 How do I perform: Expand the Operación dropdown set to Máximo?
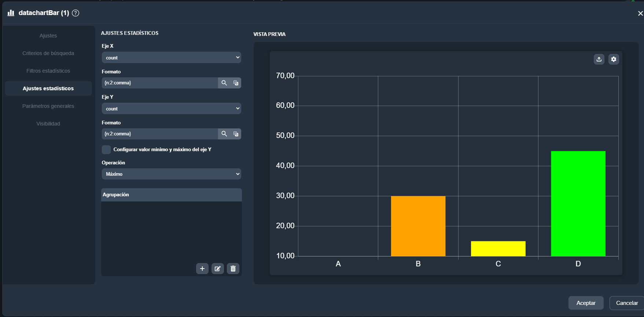171,174
